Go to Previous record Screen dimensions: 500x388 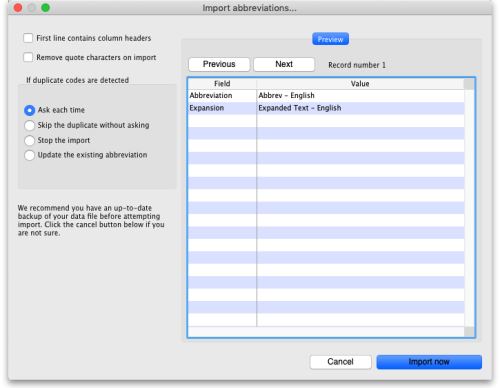coord(219,64)
